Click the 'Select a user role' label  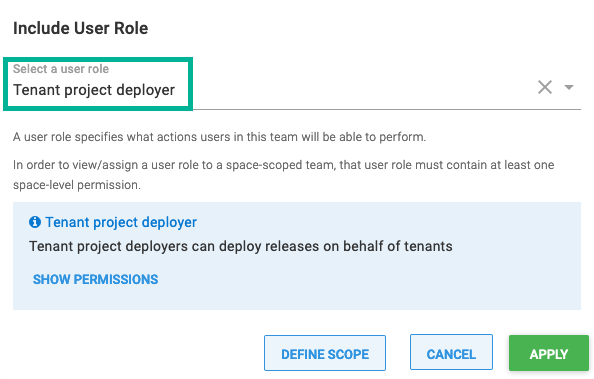point(61,69)
